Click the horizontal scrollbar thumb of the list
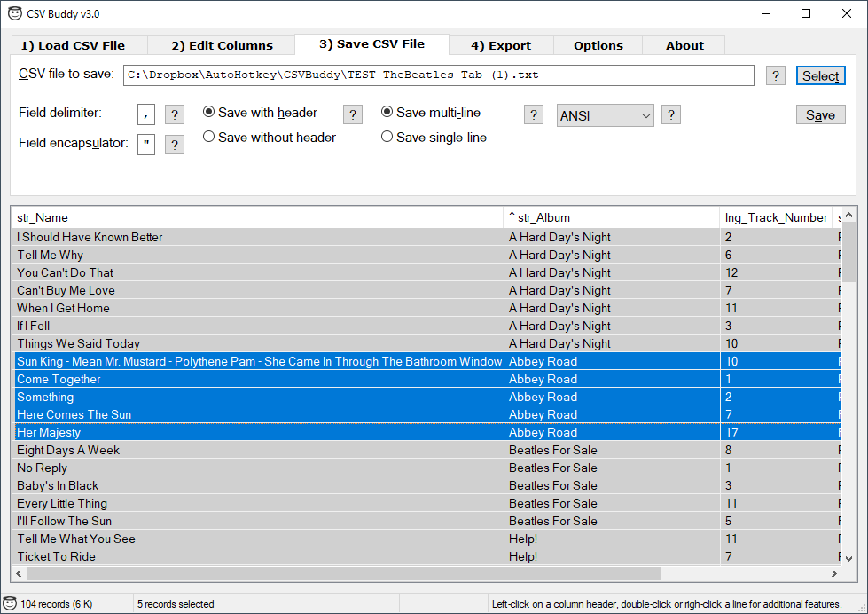This screenshot has height=614, width=868. click(343, 573)
